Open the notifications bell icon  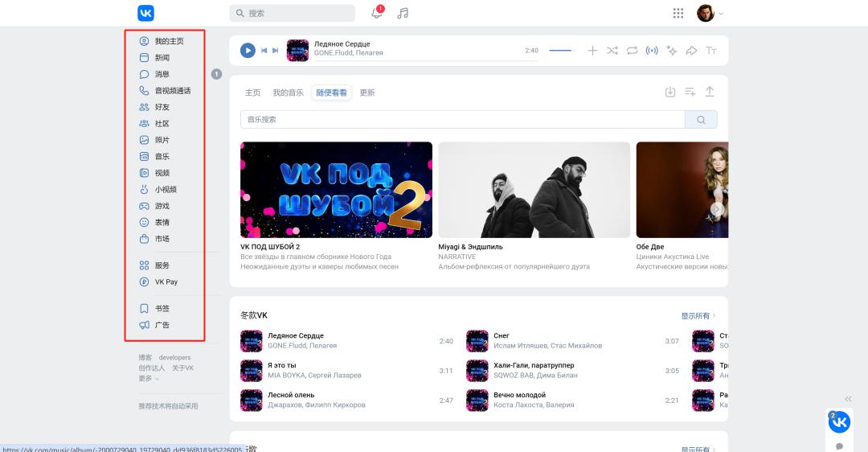pyautogui.click(x=377, y=13)
